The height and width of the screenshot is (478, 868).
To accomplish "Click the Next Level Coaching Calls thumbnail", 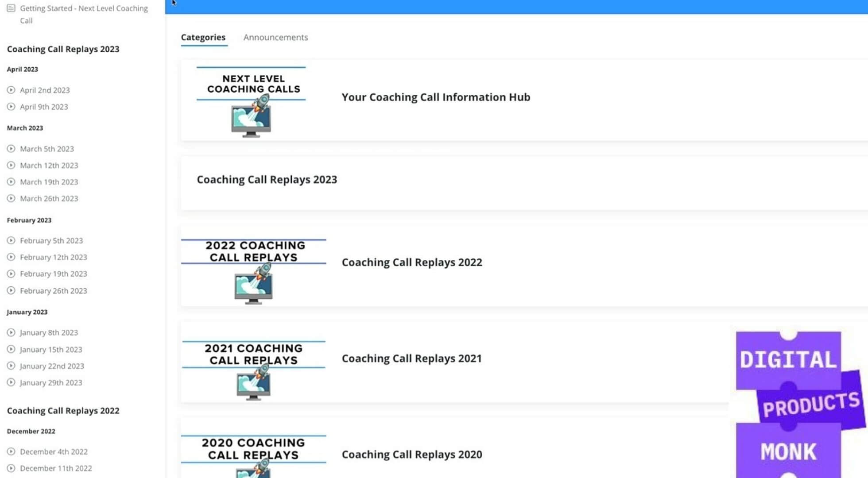I will (251, 102).
